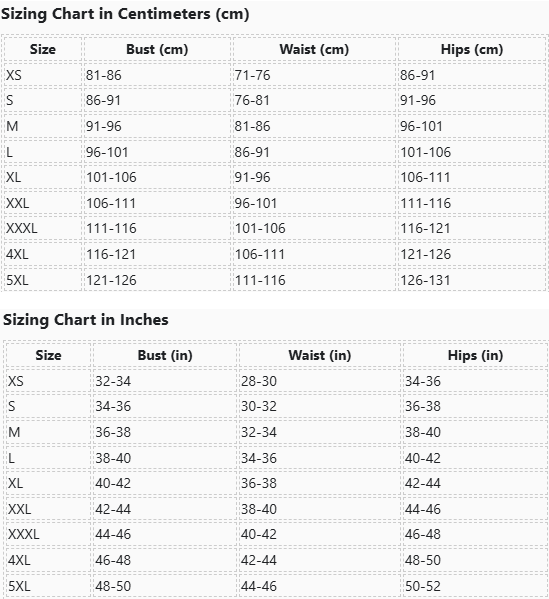The image size is (549, 599).
Task: Click the 'Sizing Chart in Centimeters (cm)' heading
Action: [125, 14]
